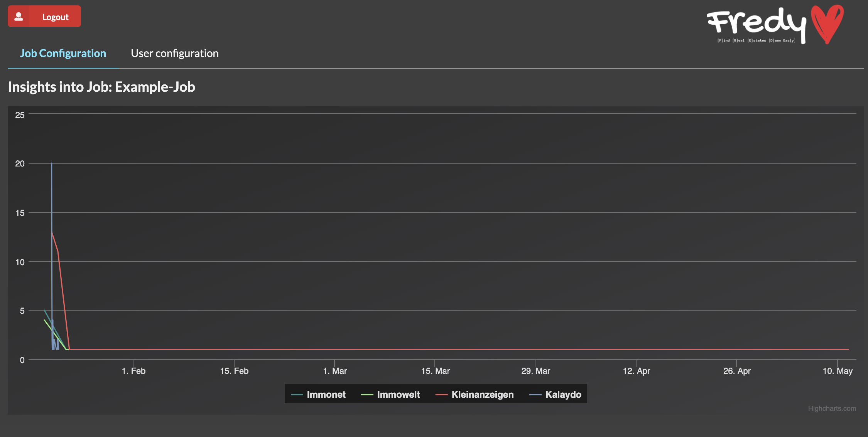Viewport: 868px width, 437px height.
Task: Click the '1. Mar' x-axis label
Action: pyautogui.click(x=335, y=371)
